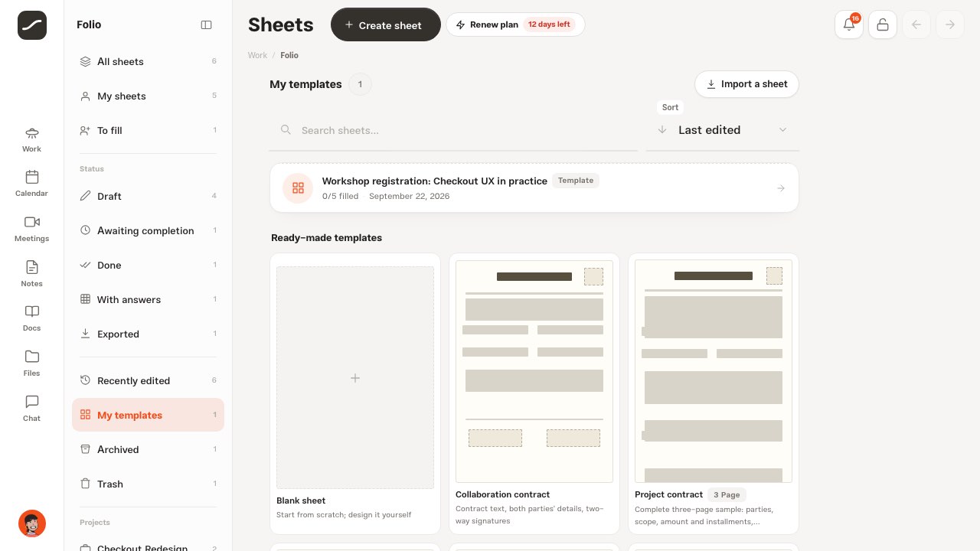The height and width of the screenshot is (551, 980).
Task: Click Import a sheet button
Action: 746,84
